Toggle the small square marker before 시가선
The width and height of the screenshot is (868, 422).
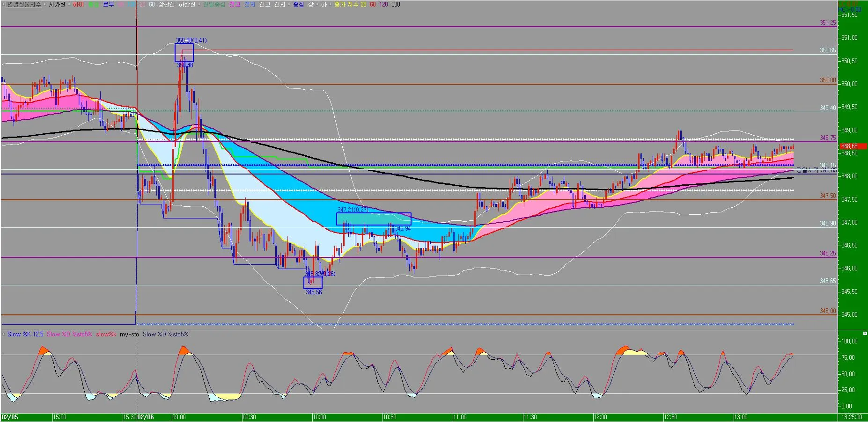(44, 4)
